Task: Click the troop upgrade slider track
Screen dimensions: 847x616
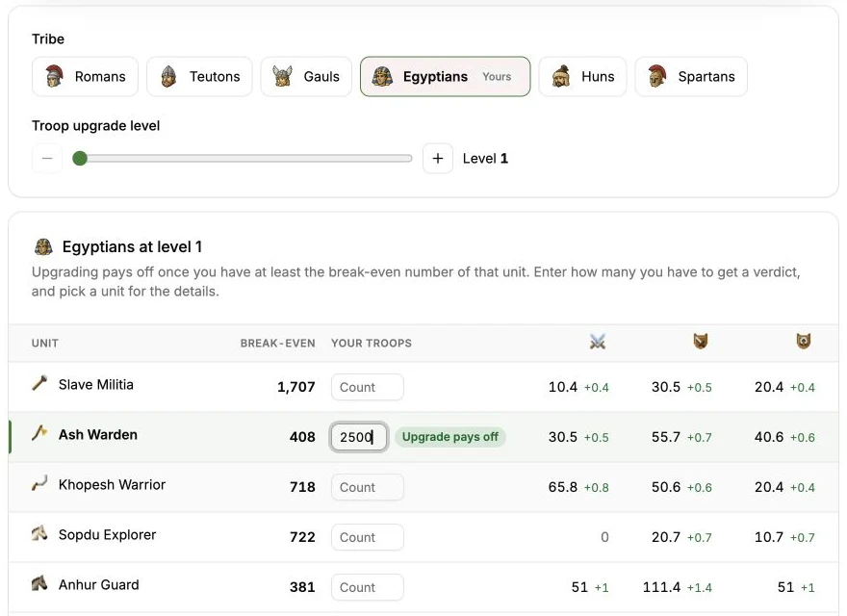Action: (x=243, y=158)
